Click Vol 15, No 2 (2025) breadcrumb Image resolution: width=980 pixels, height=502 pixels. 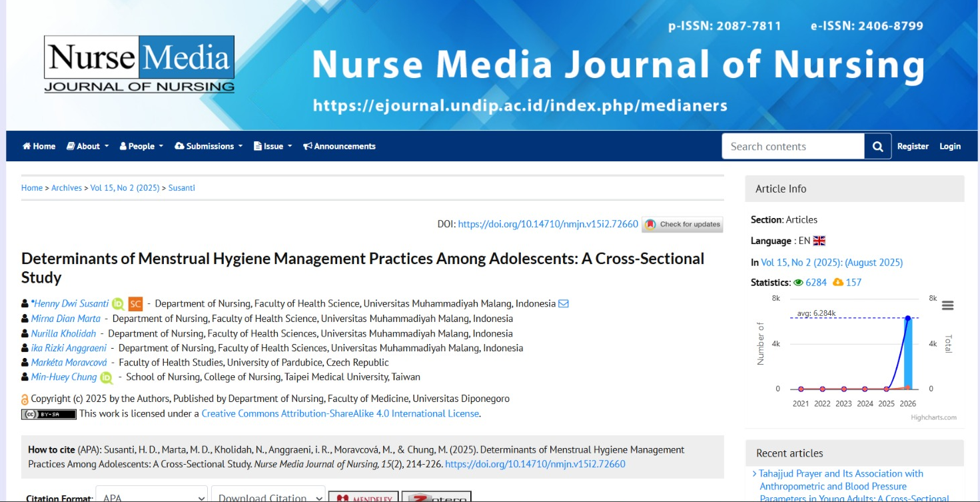click(x=125, y=188)
